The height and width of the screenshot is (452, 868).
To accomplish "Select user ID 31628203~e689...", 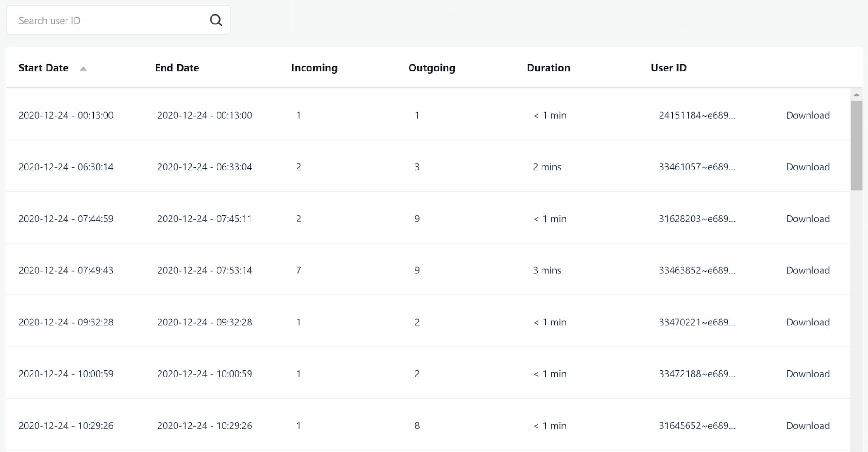I will 697,219.
